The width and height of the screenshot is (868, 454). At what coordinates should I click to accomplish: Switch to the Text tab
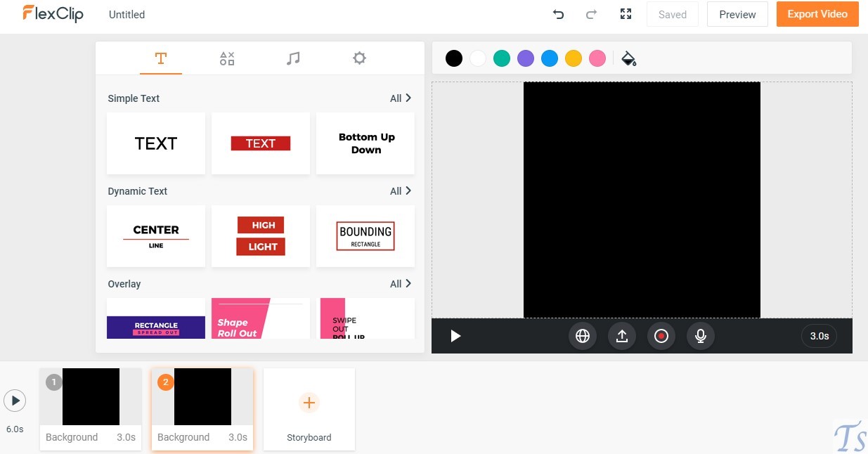pyautogui.click(x=161, y=58)
